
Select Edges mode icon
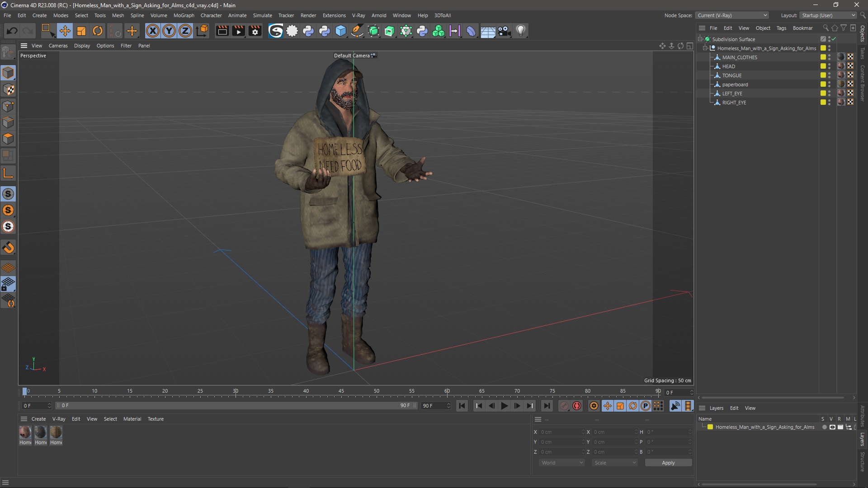click(8, 122)
